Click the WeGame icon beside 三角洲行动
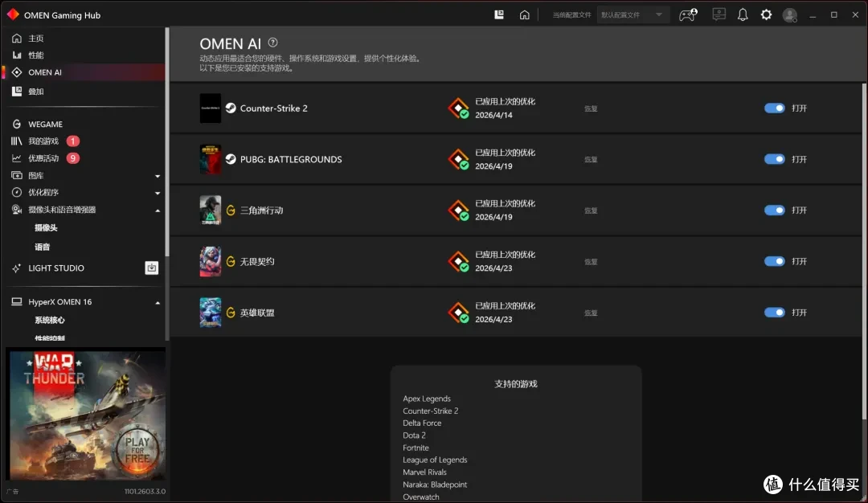This screenshot has width=868, height=503. tap(231, 211)
